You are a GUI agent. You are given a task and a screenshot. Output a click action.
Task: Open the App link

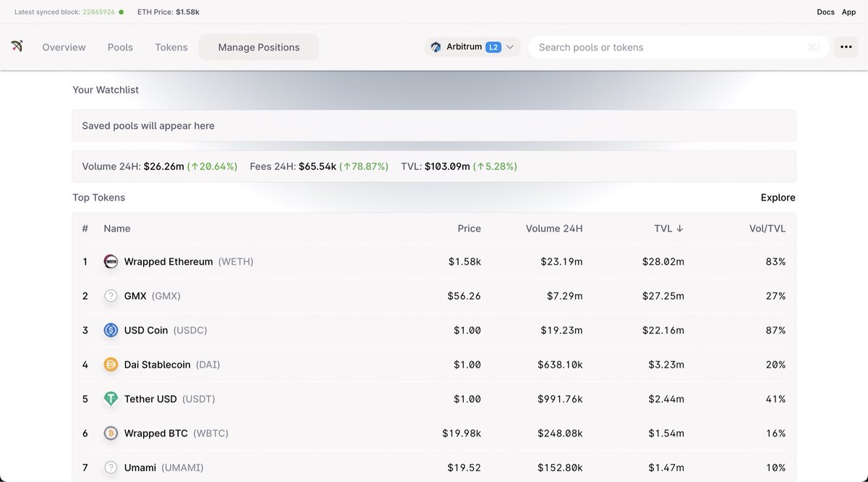click(x=848, y=12)
